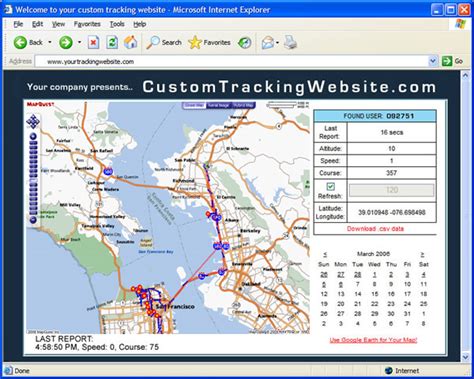Viewport: 474px width, 379px height.
Task: Click the Mail envelope icon
Action: 268,43
